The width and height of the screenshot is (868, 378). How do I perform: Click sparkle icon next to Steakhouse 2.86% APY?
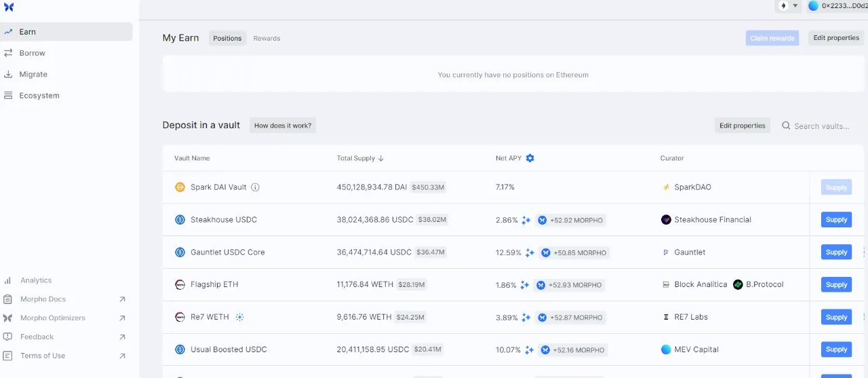(525, 220)
